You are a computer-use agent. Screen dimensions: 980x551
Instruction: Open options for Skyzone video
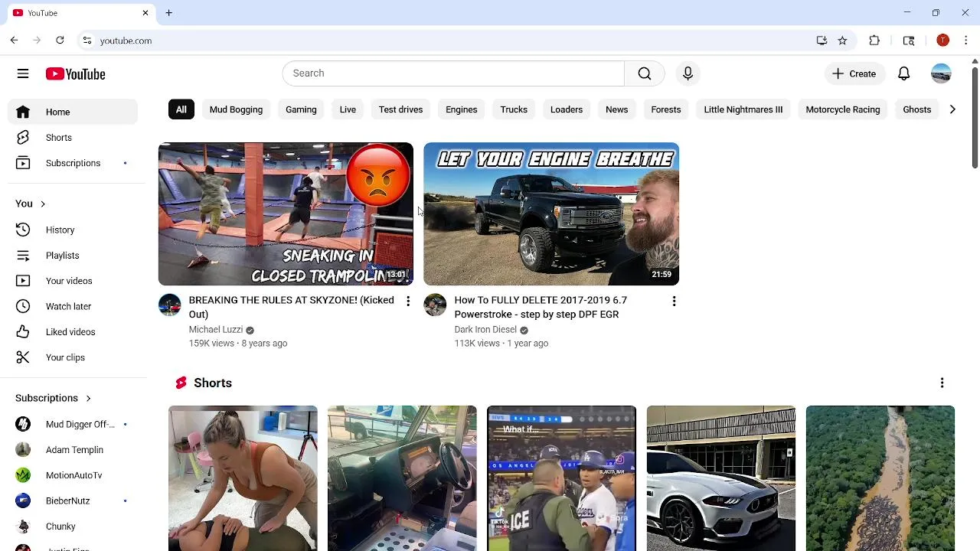pyautogui.click(x=408, y=302)
